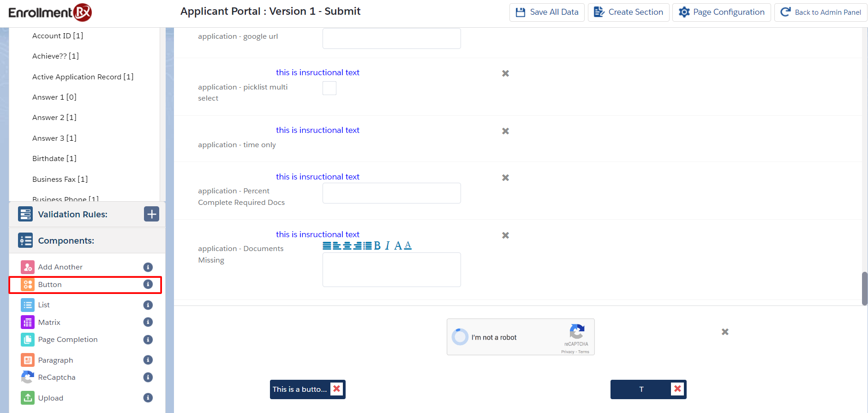Expand the Components section header
The image size is (868, 413).
coord(66,241)
